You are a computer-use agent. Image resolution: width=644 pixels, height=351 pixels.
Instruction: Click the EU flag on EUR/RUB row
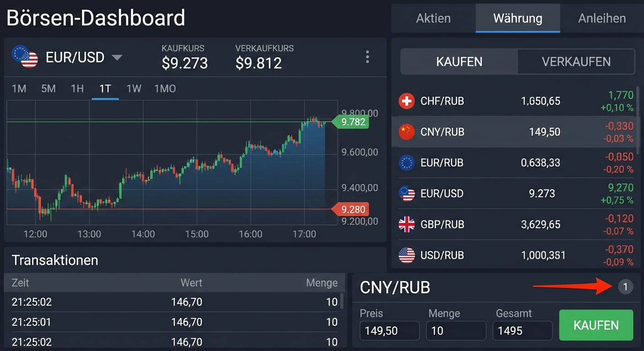407,163
